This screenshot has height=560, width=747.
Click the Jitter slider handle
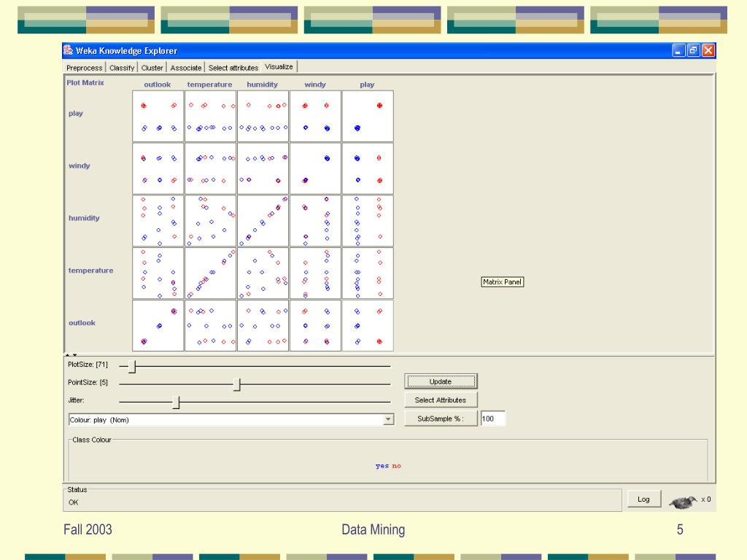[176, 402]
